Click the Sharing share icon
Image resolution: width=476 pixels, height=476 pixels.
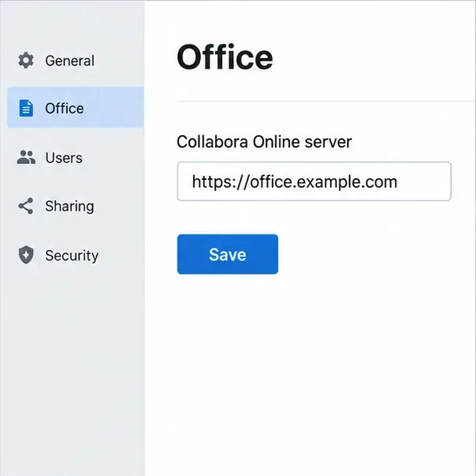click(x=26, y=206)
